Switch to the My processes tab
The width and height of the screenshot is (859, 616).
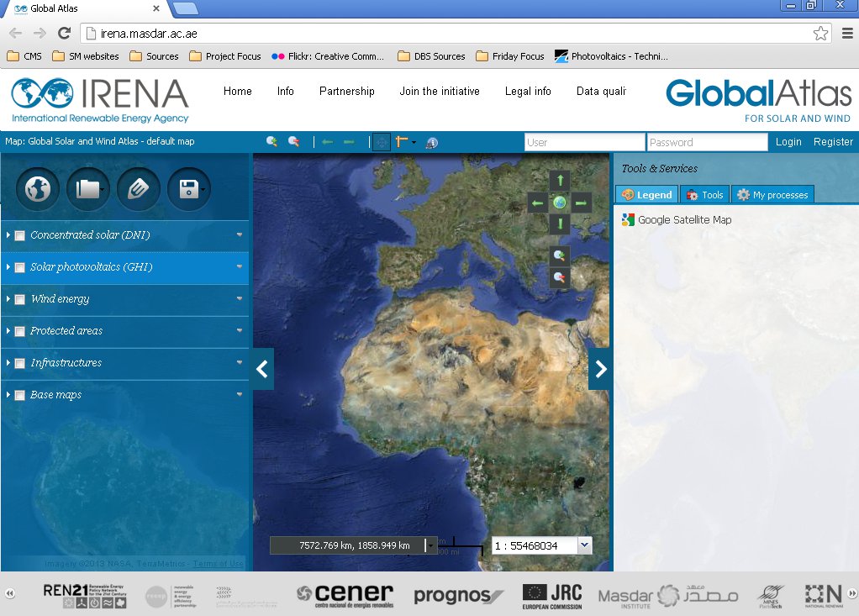pyautogui.click(x=773, y=194)
